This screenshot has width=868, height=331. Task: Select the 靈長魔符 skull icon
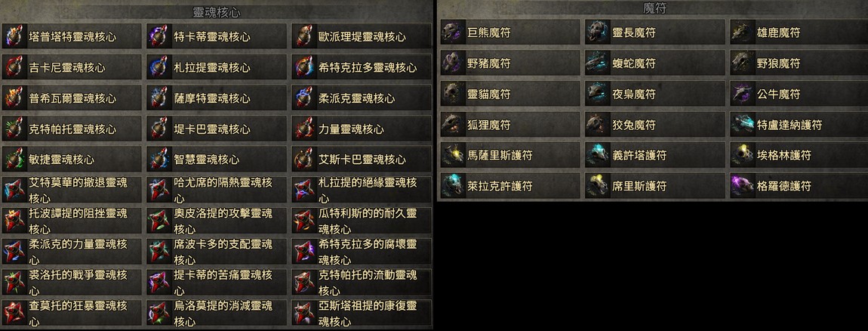click(x=597, y=32)
